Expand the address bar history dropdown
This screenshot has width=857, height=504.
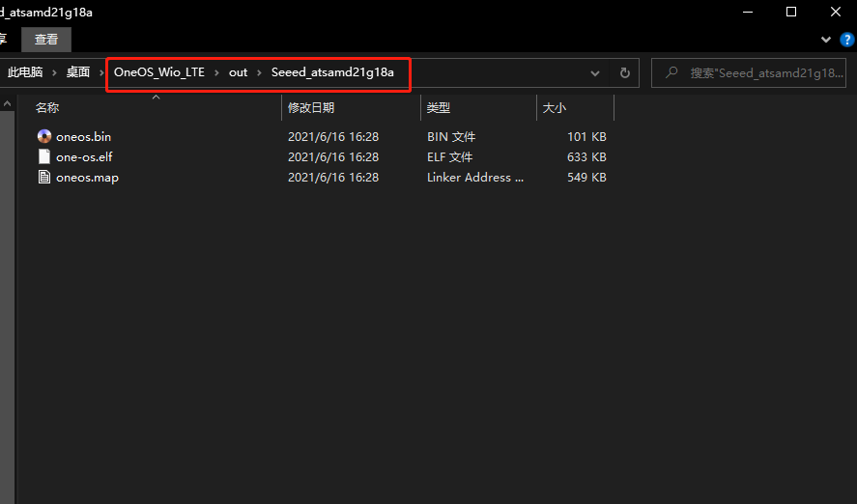[x=595, y=73]
